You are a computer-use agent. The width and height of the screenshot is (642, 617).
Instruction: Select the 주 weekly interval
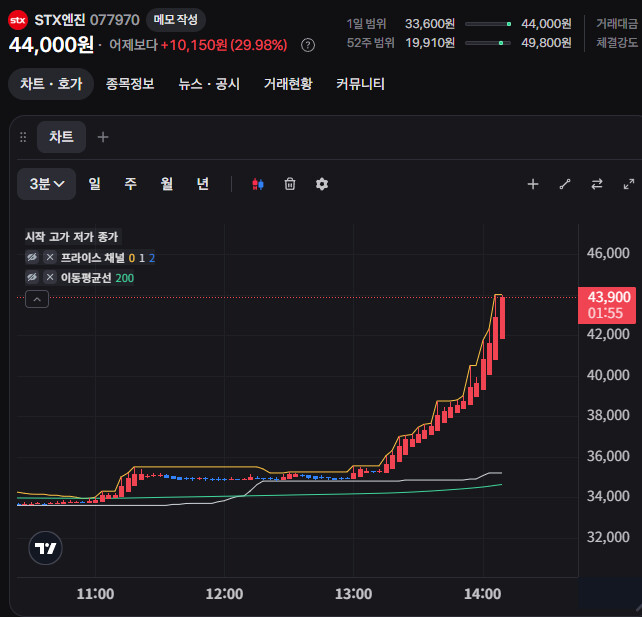131,184
